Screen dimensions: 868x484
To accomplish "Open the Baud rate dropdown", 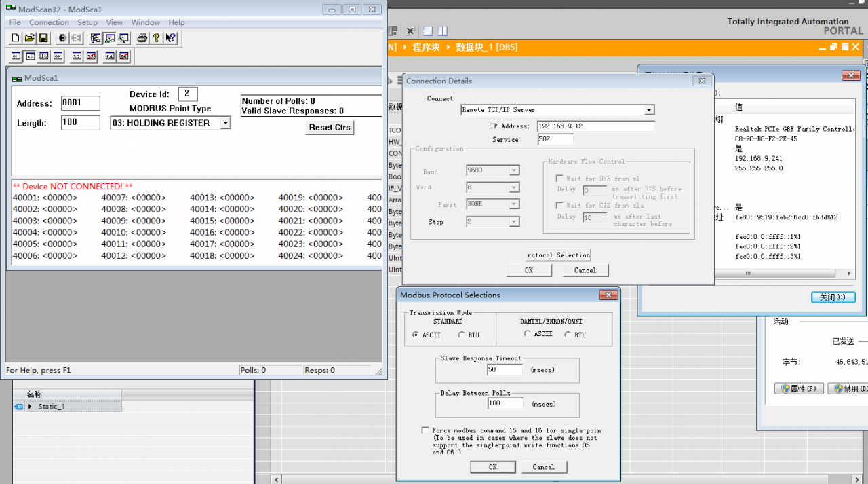I will [x=514, y=171].
